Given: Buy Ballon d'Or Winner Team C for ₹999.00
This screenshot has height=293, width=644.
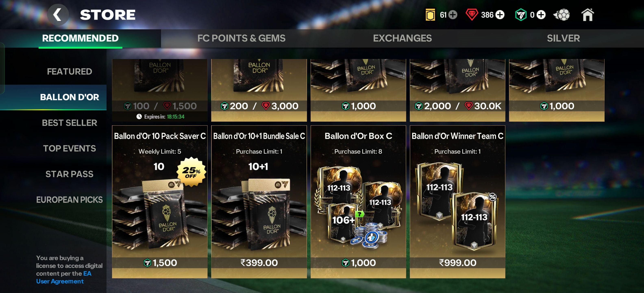Looking at the screenshot, I should 458,263.
